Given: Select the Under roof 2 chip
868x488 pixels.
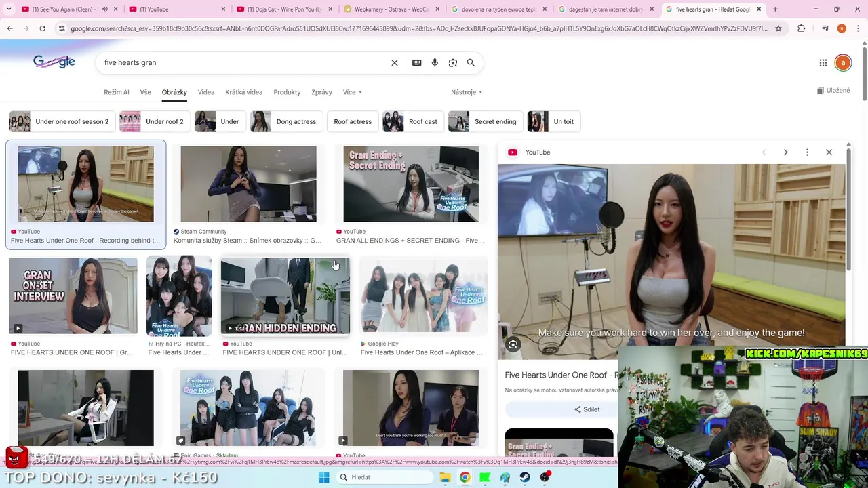Looking at the screenshot, I should [x=154, y=121].
